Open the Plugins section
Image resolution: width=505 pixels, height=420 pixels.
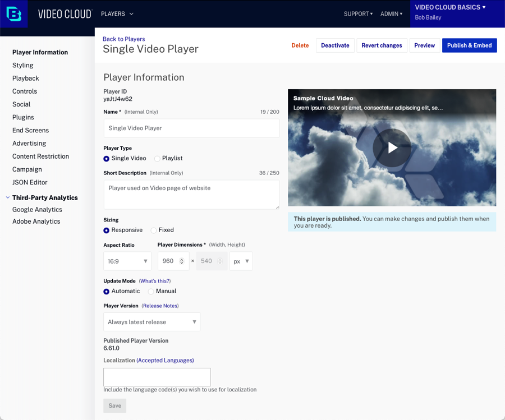click(23, 117)
